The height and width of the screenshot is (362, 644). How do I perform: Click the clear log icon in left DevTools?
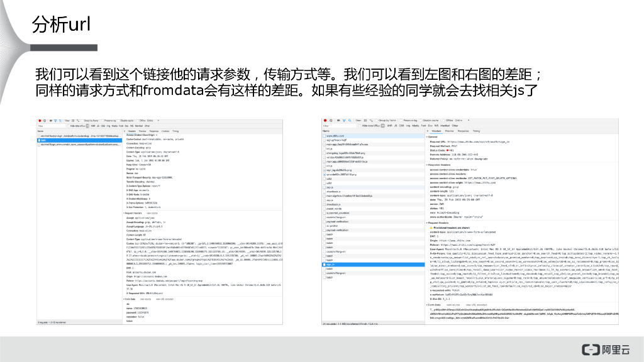(45, 121)
